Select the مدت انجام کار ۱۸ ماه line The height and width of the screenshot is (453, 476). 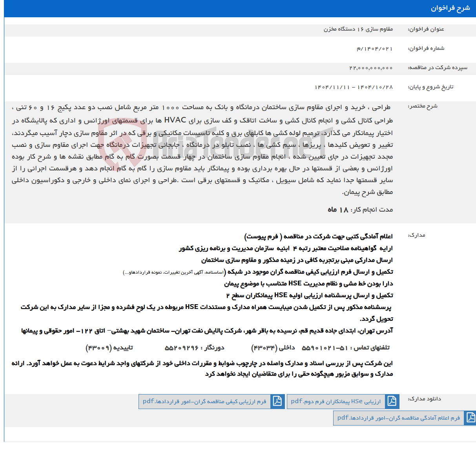360,210
